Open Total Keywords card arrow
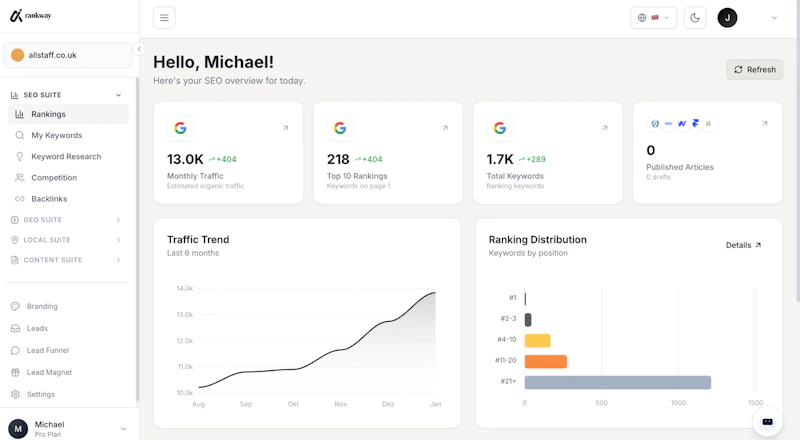The width and height of the screenshot is (800, 440). pyautogui.click(x=605, y=128)
